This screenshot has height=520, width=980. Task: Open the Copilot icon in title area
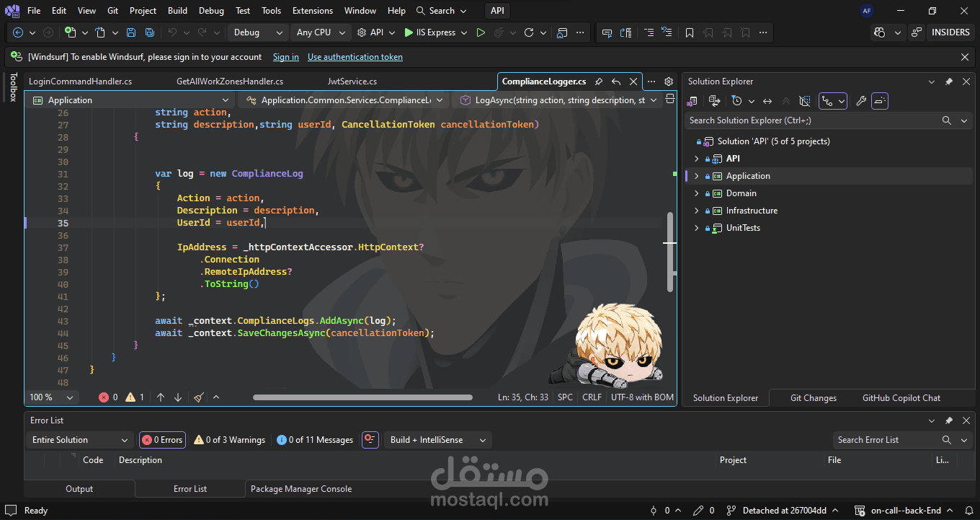click(879, 32)
